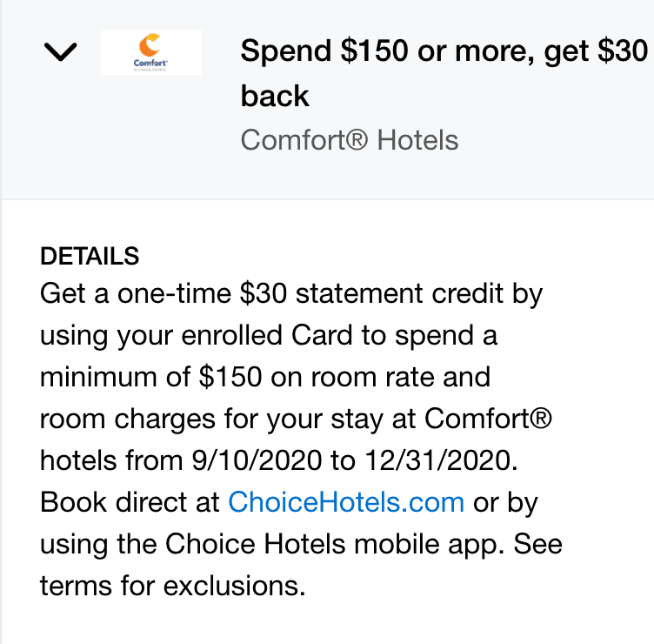Click the Comfort hotels logo image
Viewport: 654px width, 644px height.
coord(151,52)
